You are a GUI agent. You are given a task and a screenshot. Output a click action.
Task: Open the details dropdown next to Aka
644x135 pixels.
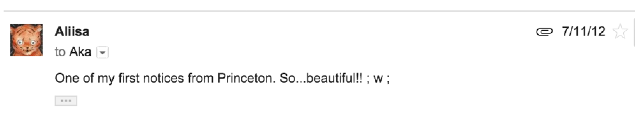[x=102, y=53]
